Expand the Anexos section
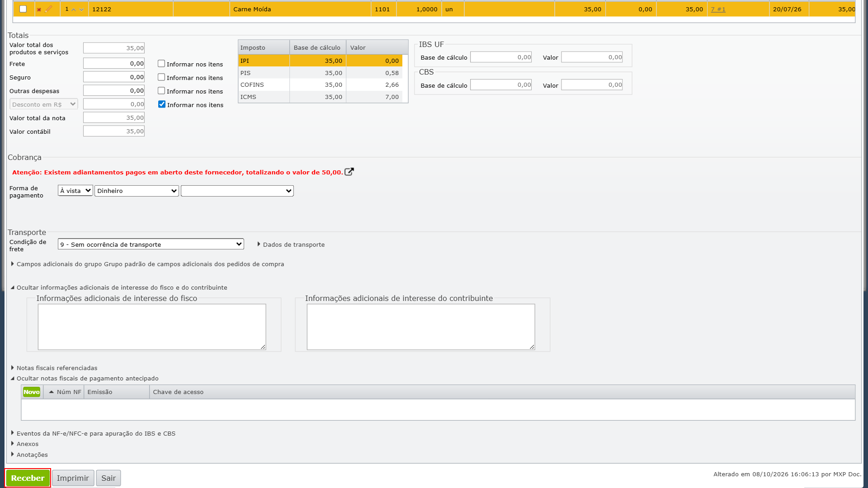Image resolution: width=868 pixels, height=488 pixels. pos(24,444)
